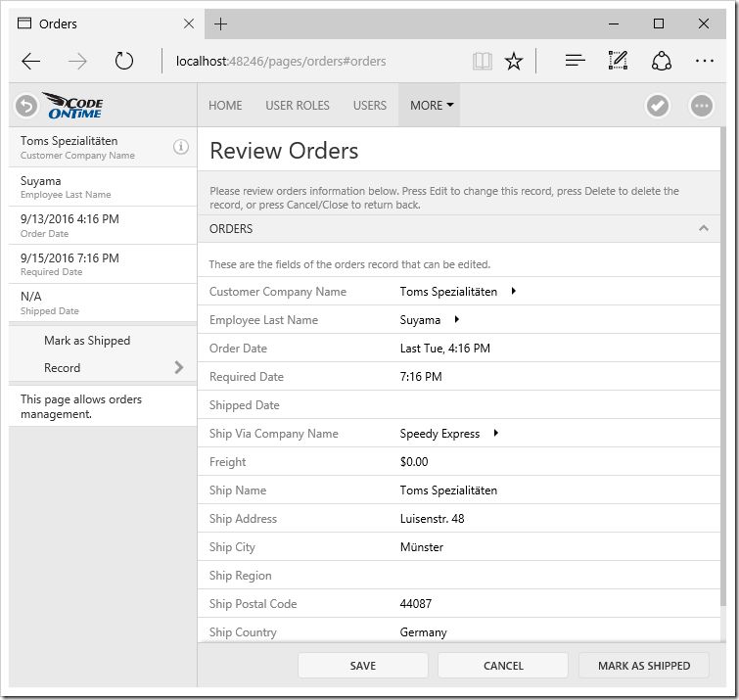739x700 pixels.
Task: Open the browser Hub icon
Action: coord(575,61)
